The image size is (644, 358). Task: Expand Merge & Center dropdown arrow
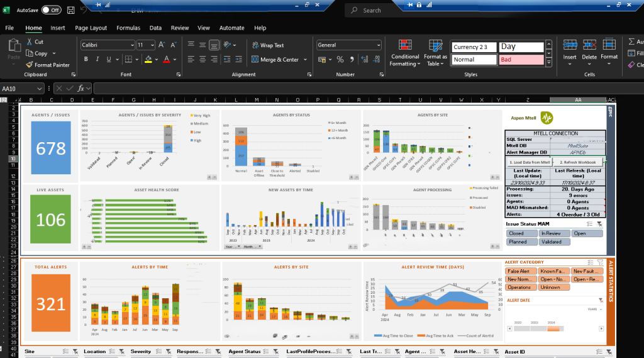[x=305, y=60]
